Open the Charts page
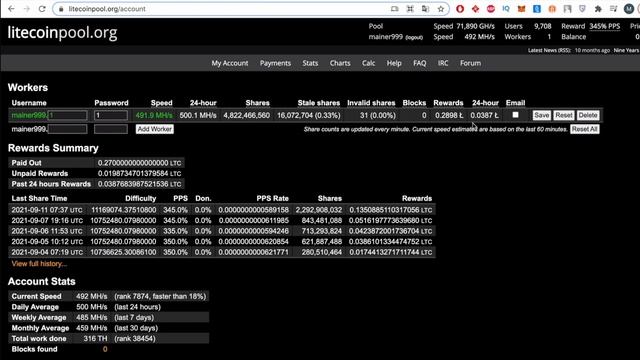The width and height of the screenshot is (640, 360). 340,63
